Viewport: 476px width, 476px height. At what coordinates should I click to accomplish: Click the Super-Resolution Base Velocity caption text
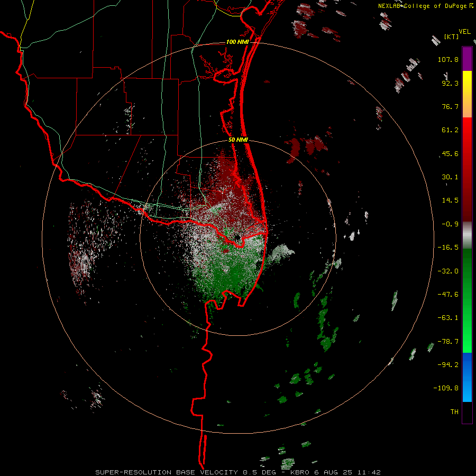coord(237,472)
